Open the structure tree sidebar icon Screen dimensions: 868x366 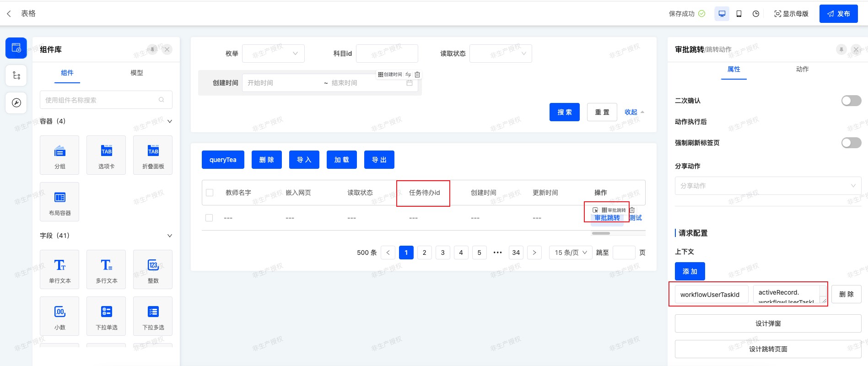click(x=16, y=75)
